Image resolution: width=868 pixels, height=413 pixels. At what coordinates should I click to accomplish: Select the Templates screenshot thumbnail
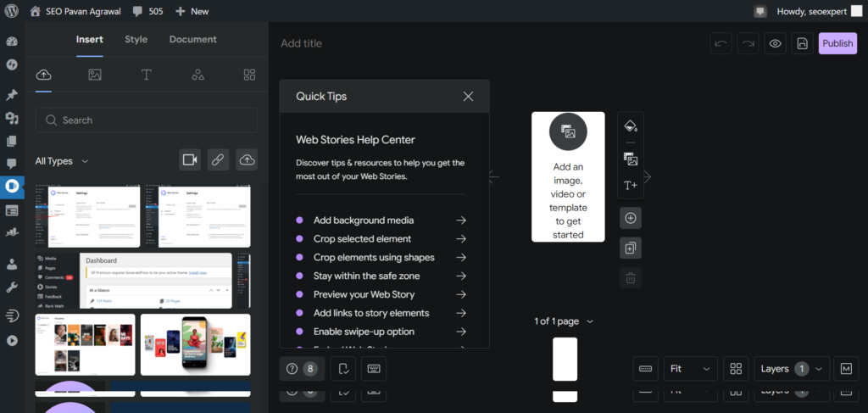pyautogui.click(x=86, y=344)
